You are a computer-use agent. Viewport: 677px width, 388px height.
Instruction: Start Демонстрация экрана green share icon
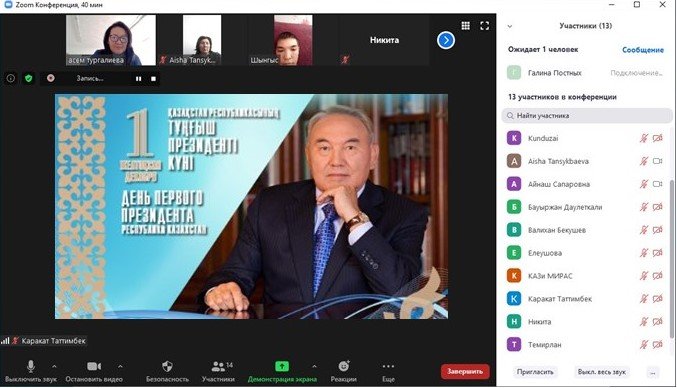pyautogui.click(x=282, y=366)
